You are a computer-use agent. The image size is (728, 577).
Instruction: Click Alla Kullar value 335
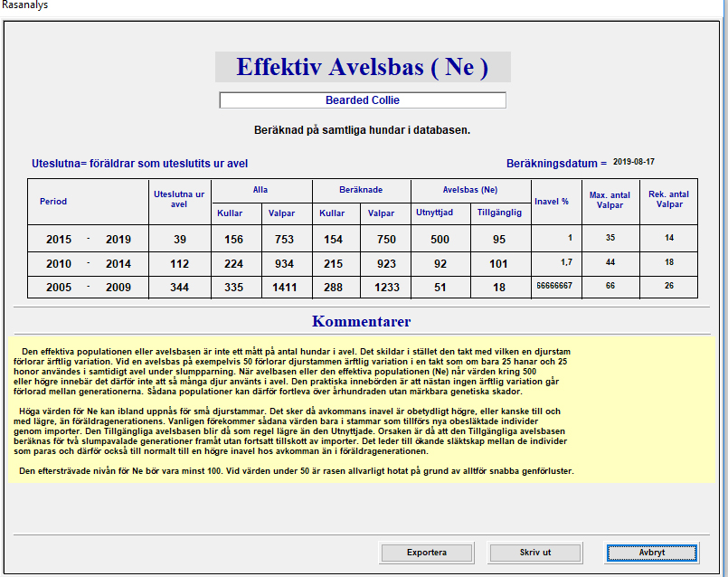[x=233, y=288]
